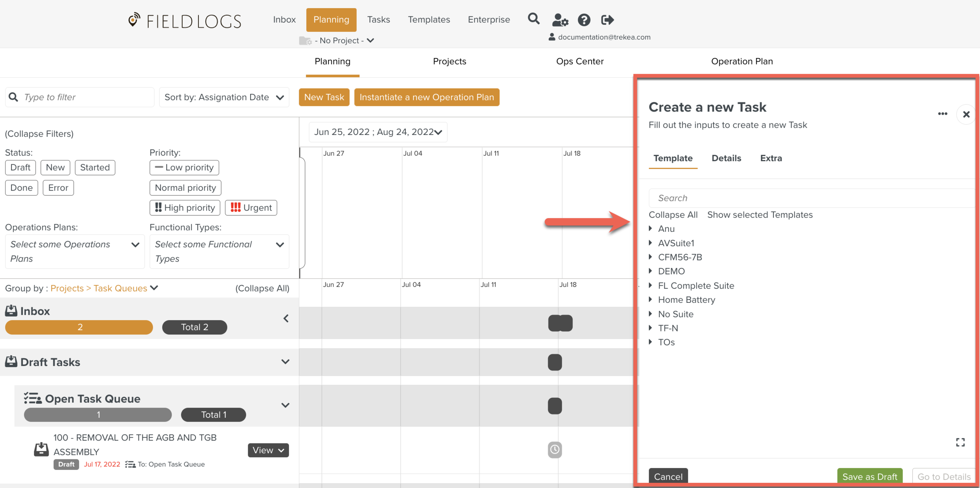
Task: Toggle the New status filter
Action: point(55,168)
